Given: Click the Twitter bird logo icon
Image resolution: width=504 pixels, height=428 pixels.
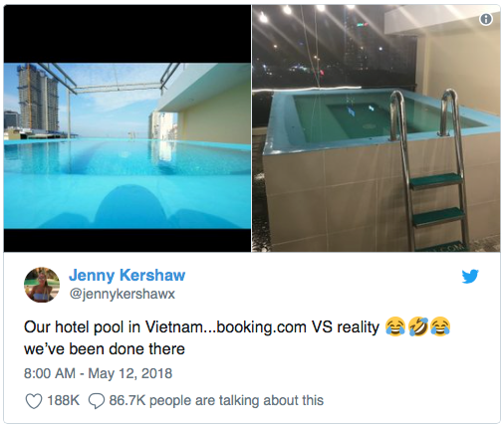Looking at the screenshot, I should (470, 276).
